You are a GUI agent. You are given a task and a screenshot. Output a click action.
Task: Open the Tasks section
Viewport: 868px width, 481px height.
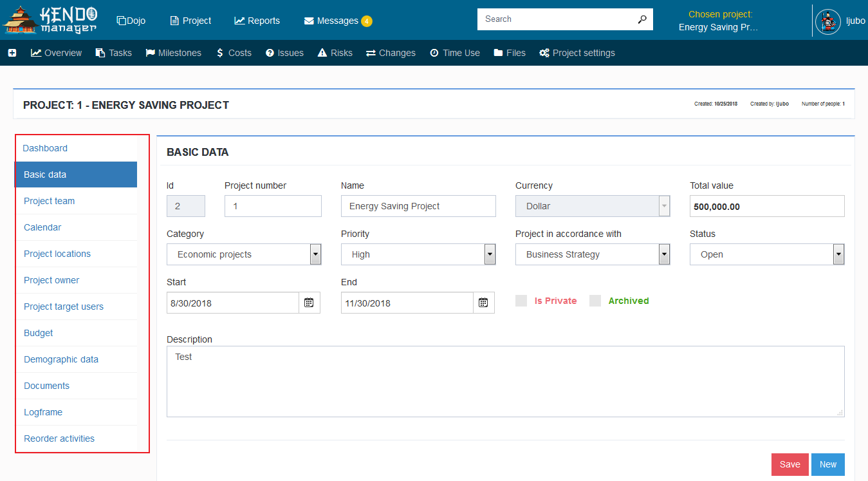pos(114,53)
